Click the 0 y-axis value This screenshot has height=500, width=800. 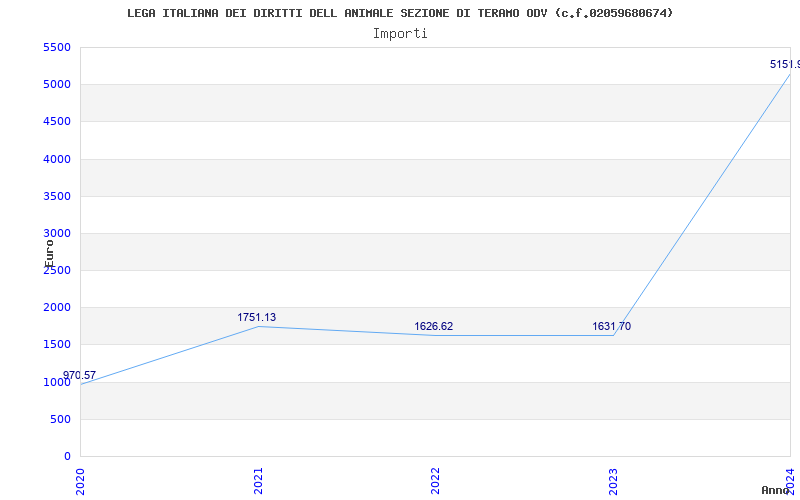[67, 457]
